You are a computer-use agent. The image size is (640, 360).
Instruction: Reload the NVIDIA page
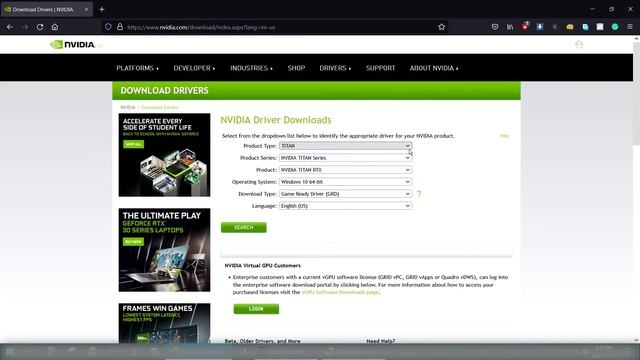[x=40, y=27]
